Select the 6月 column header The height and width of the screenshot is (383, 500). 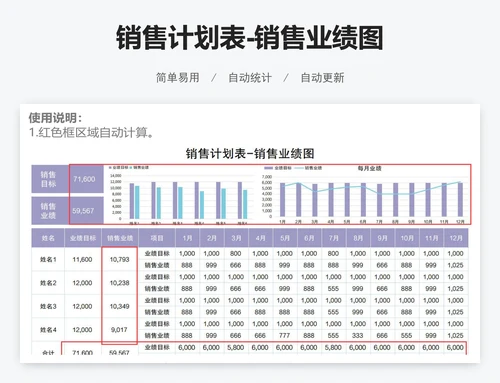click(x=309, y=238)
